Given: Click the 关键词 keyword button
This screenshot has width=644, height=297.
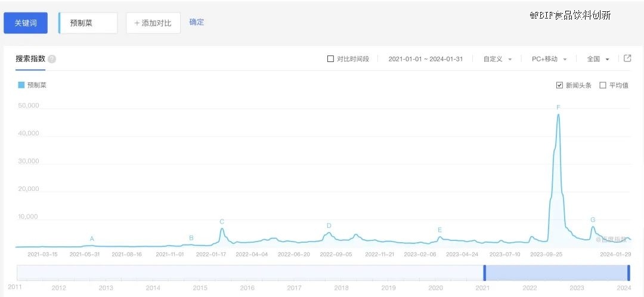Looking at the screenshot, I should pos(26,23).
